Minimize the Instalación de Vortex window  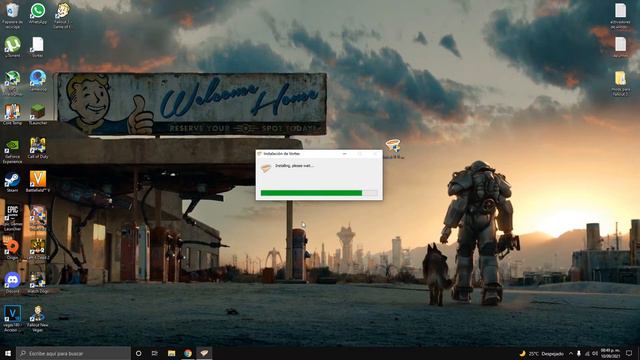point(344,154)
